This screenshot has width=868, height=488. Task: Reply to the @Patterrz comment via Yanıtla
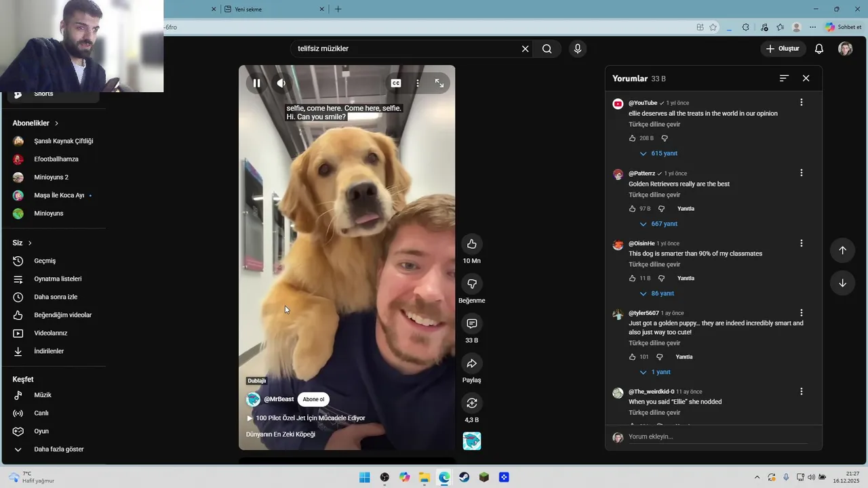[x=686, y=209]
